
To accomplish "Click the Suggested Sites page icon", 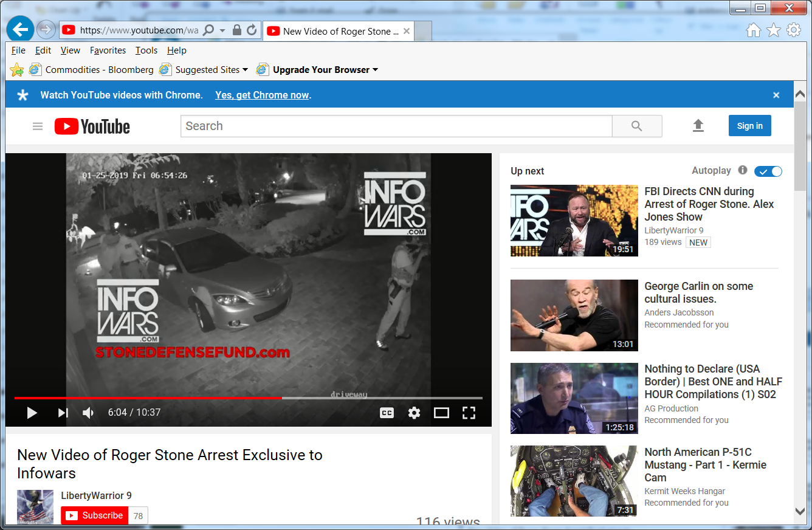I will (x=165, y=70).
